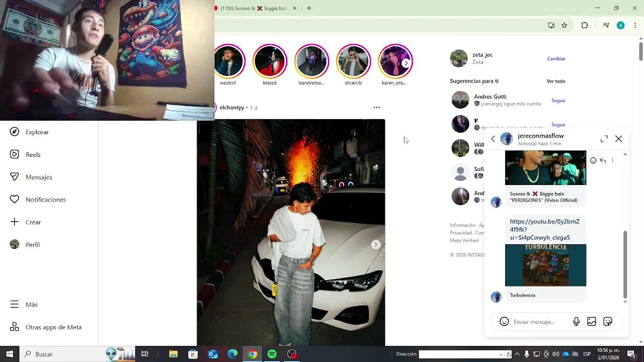Open Microsoft Edge from the taskbar
Screen dimensions: 644x362
point(232,354)
